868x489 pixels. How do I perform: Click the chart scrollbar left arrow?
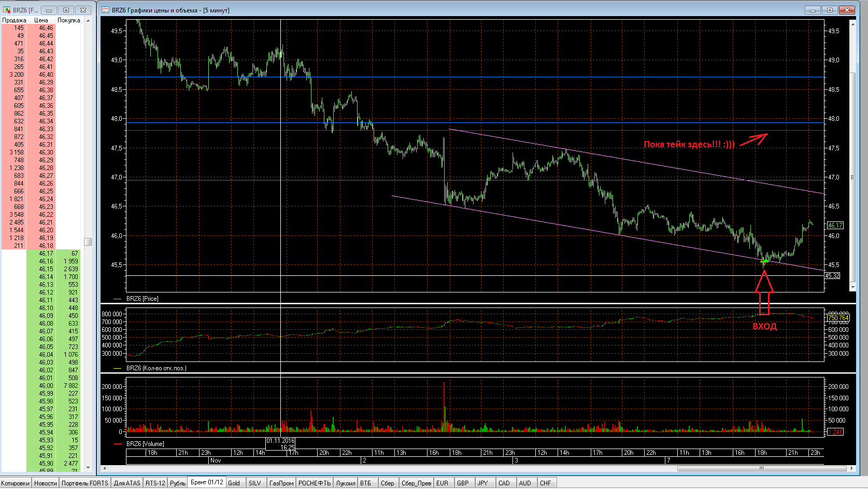point(105,468)
